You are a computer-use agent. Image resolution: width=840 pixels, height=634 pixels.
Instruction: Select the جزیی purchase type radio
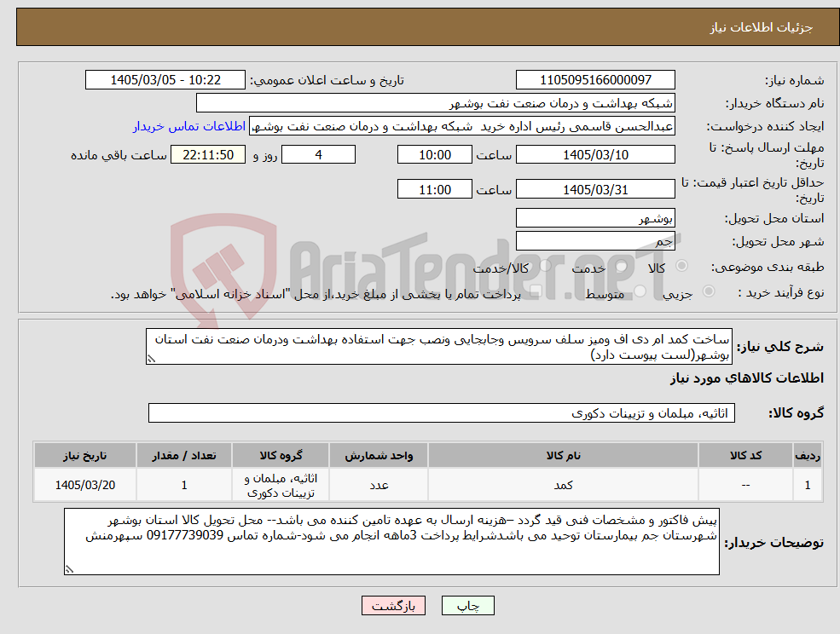[708, 291]
